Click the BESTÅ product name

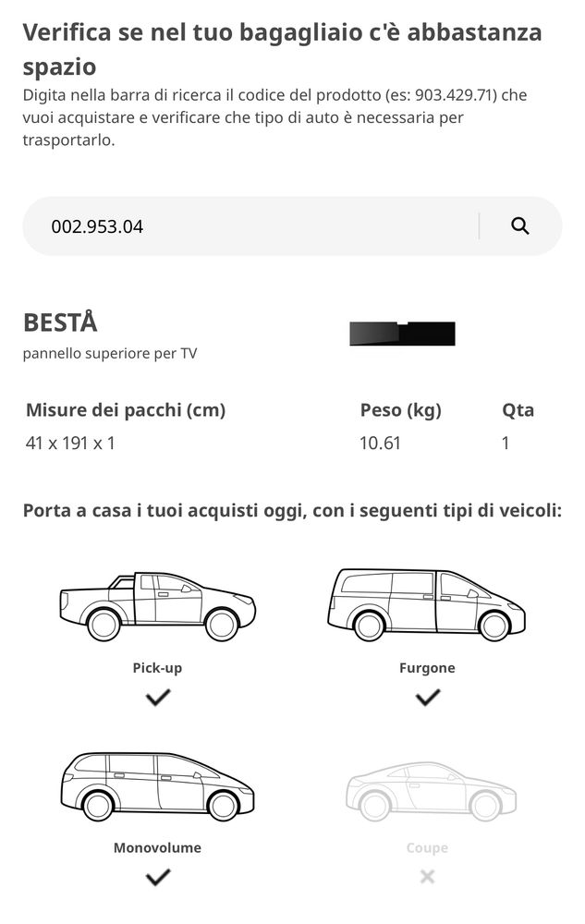60,323
